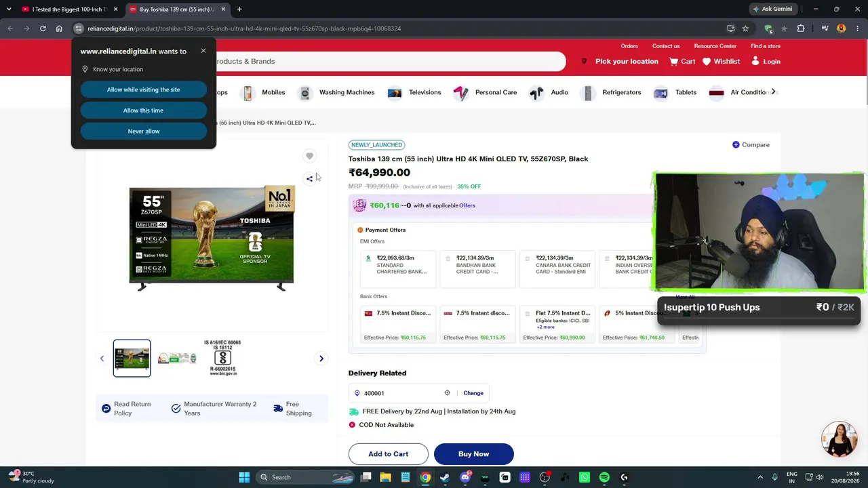Open the Televisions category
This screenshot has width=868, height=488.
[x=414, y=93]
